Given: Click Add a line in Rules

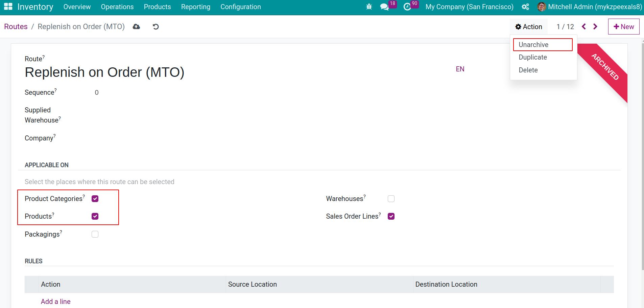Looking at the screenshot, I should point(56,302).
